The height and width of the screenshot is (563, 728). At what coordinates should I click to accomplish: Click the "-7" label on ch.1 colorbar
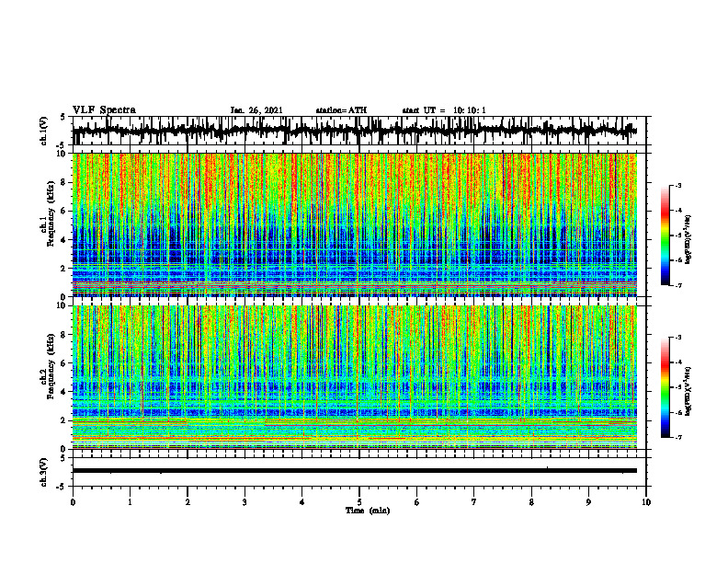678,285
